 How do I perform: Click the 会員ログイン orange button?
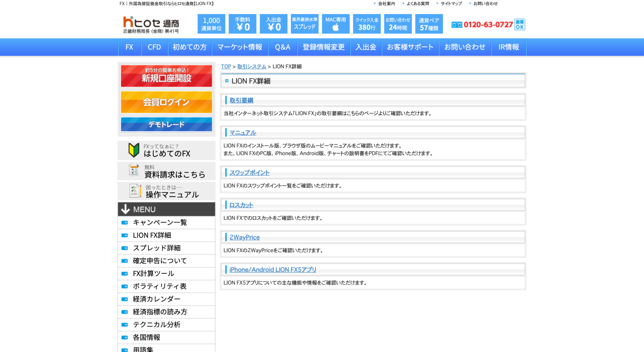[x=167, y=102]
